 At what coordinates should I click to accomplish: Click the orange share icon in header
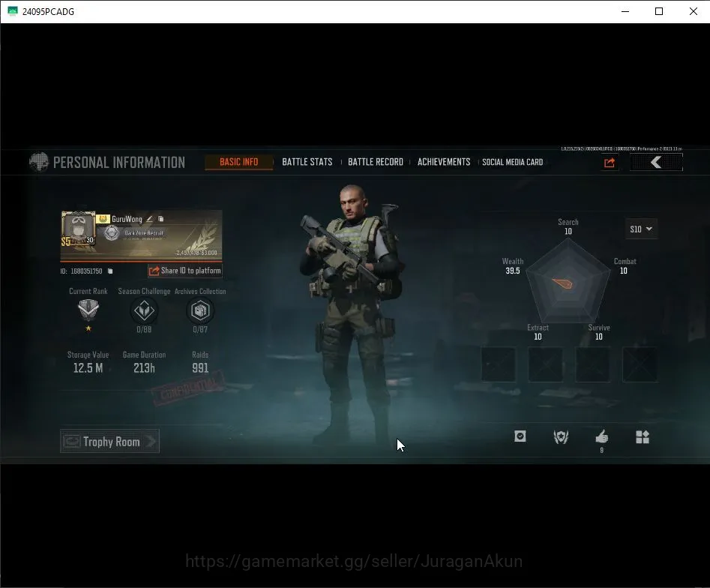pos(610,162)
